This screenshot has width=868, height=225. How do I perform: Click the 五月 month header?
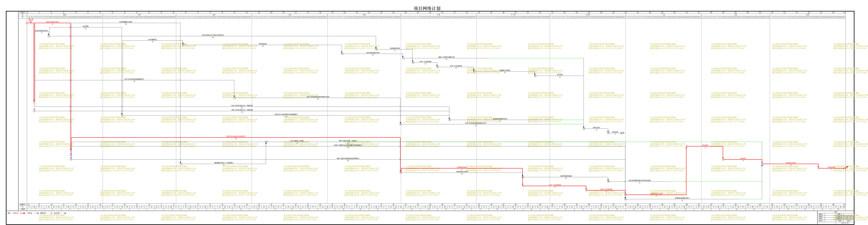click(x=65, y=15)
